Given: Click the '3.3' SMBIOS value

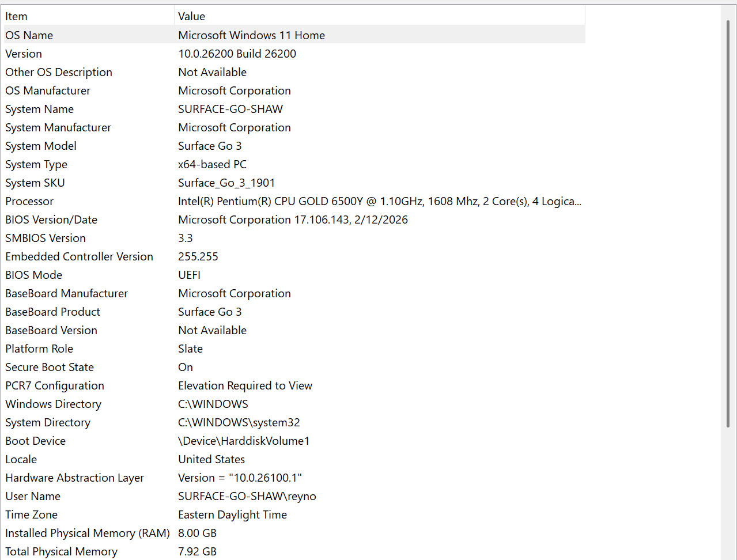Looking at the screenshot, I should pyautogui.click(x=186, y=238).
